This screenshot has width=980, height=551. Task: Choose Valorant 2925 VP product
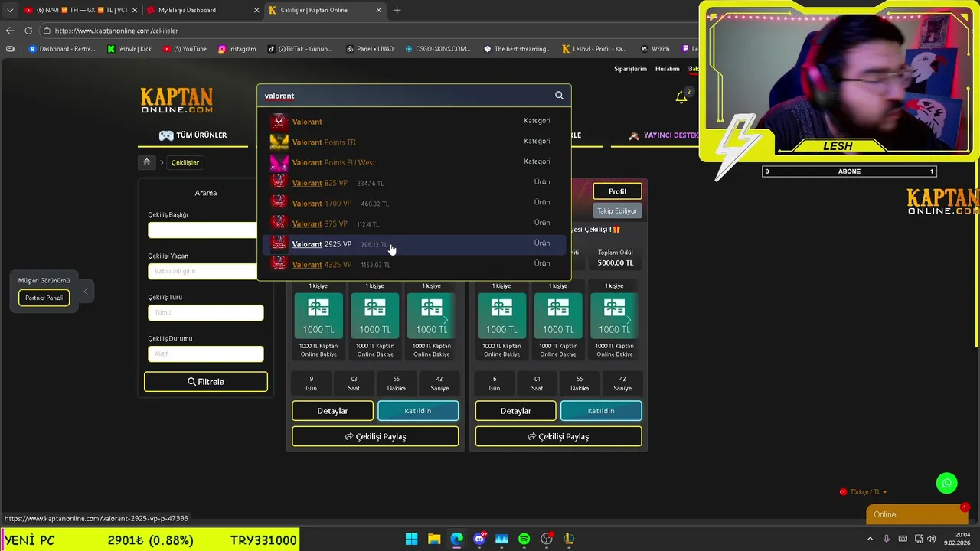(413, 244)
